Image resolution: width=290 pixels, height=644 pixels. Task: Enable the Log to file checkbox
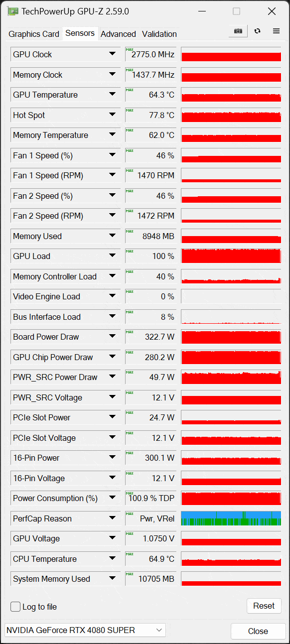tap(15, 607)
